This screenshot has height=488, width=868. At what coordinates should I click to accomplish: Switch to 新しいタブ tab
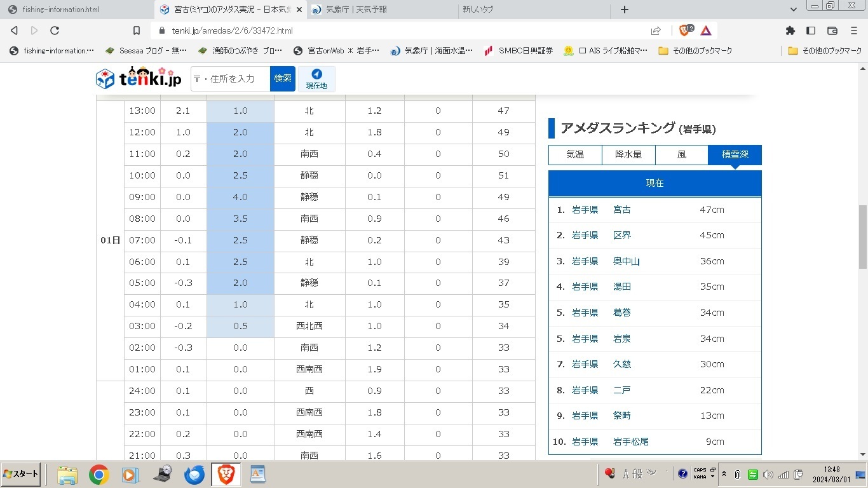tap(534, 10)
